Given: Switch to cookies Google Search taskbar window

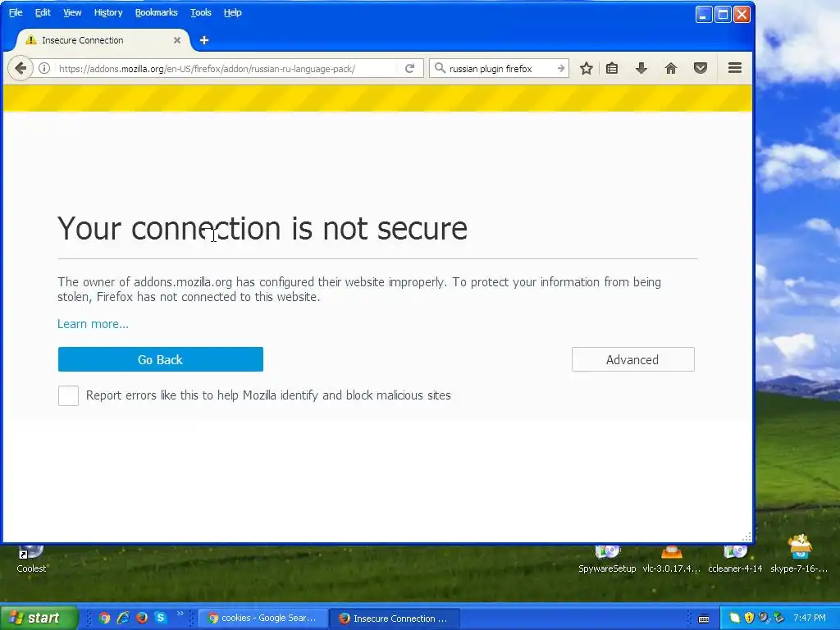Looking at the screenshot, I should pos(262,619).
